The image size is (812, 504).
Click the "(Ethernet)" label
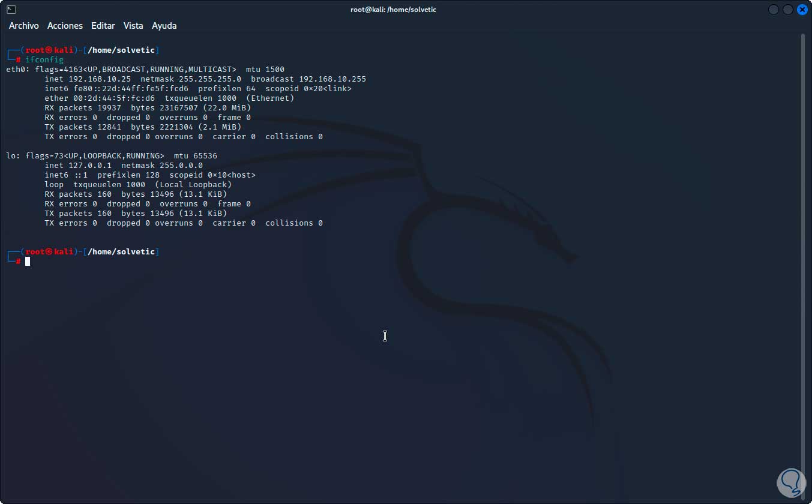coord(270,98)
